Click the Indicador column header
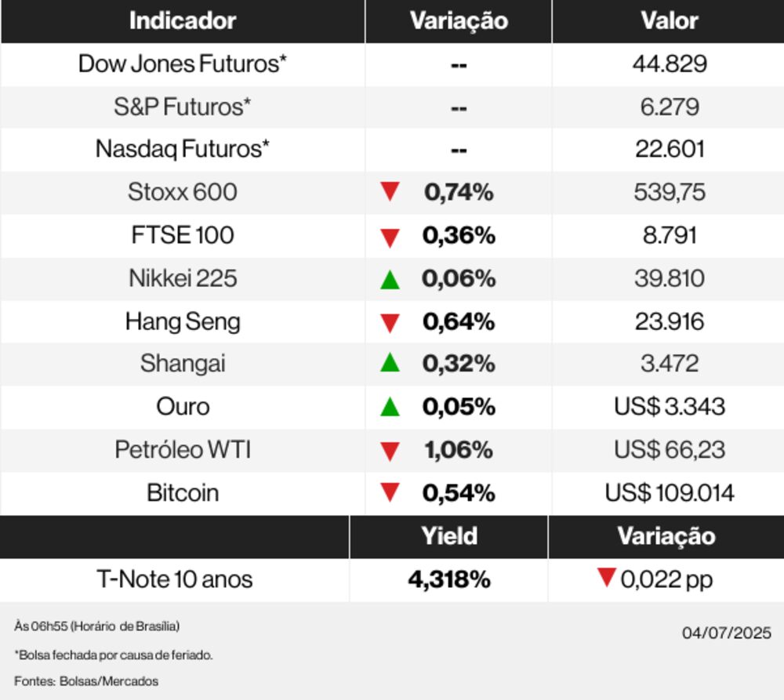 coord(183,21)
